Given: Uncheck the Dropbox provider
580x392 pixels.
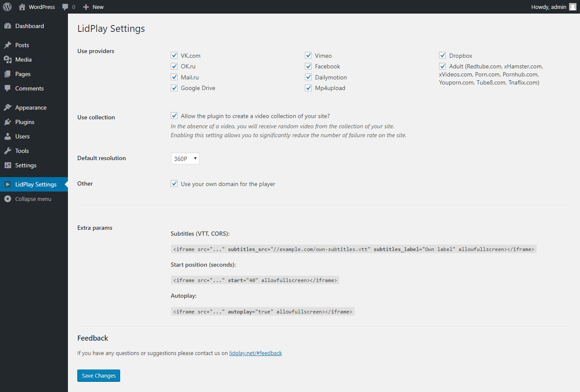Looking at the screenshot, I should click(x=442, y=55).
